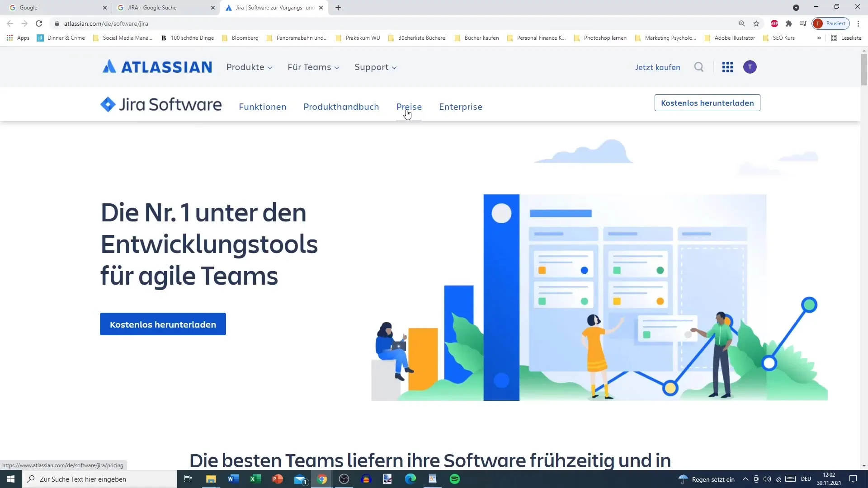Open the SEO Kurs bookmark folder
This screenshot has width=868, height=488.
coord(779,38)
